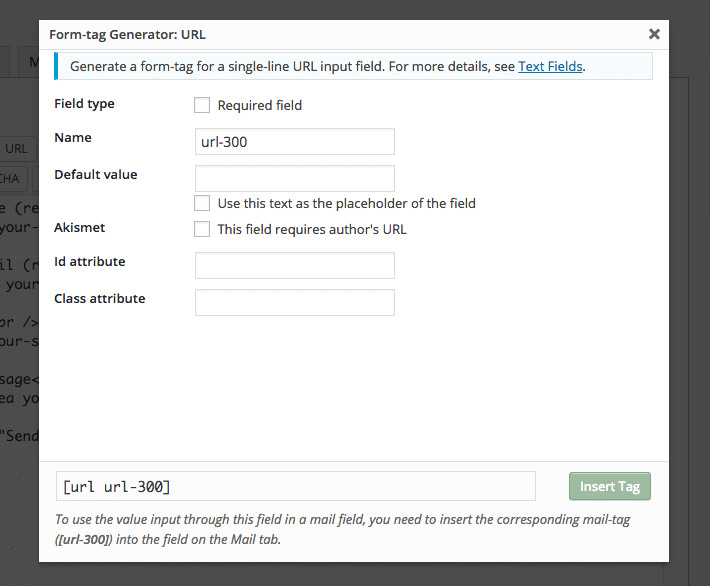
Task: Open the Text Fields documentation link
Action: click(550, 67)
